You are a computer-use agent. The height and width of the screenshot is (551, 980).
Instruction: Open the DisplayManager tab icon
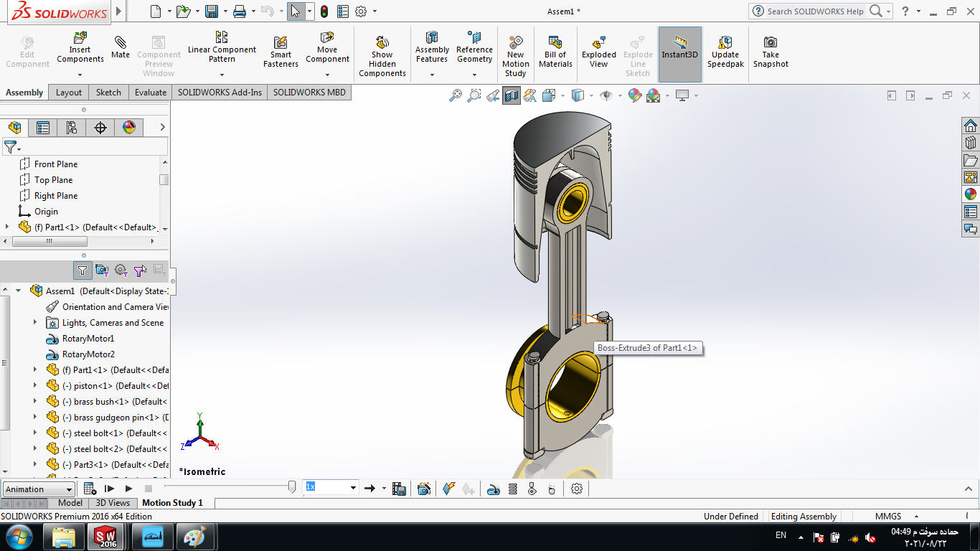point(129,128)
